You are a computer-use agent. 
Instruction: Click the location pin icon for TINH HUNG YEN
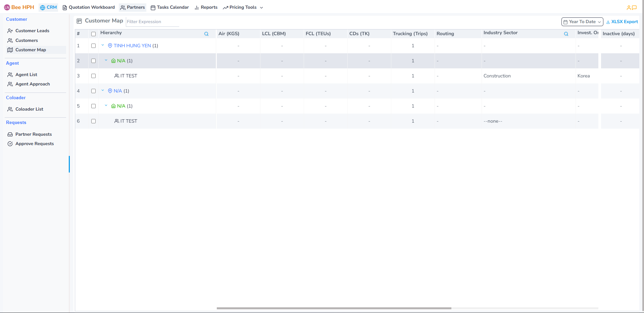pos(110,46)
